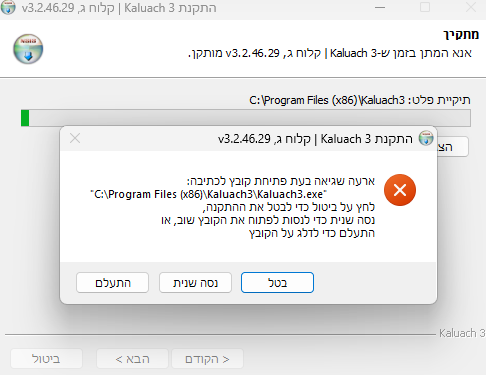The image size is (486, 375).
Task: Click the ביטול (Cancel) installer button
Action: (46, 359)
